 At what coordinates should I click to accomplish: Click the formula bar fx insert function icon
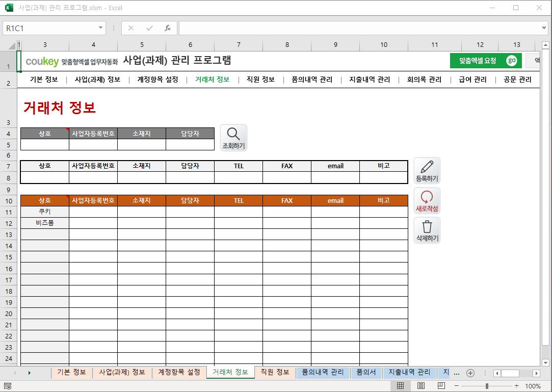[168, 28]
